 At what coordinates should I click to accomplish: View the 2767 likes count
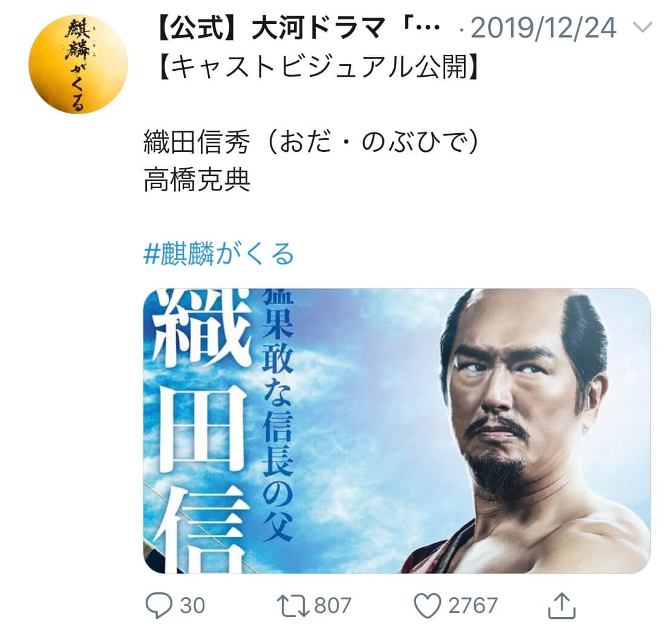(473, 605)
